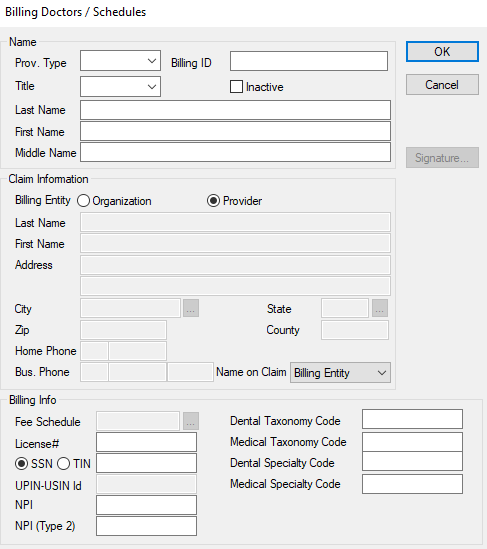Open the Fee Schedule ellipsis lookup button
Image resolution: width=487 pixels, height=549 pixels.
tap(191, 421)
